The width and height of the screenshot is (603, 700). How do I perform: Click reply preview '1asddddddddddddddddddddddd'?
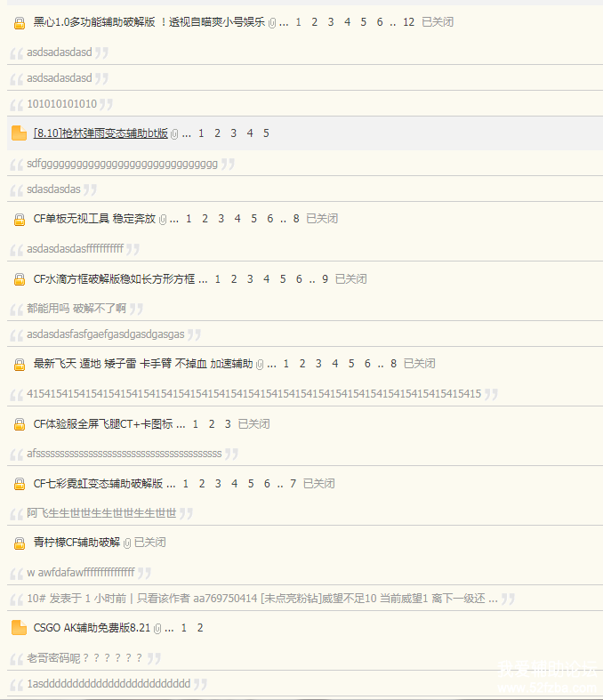point(109,683)
